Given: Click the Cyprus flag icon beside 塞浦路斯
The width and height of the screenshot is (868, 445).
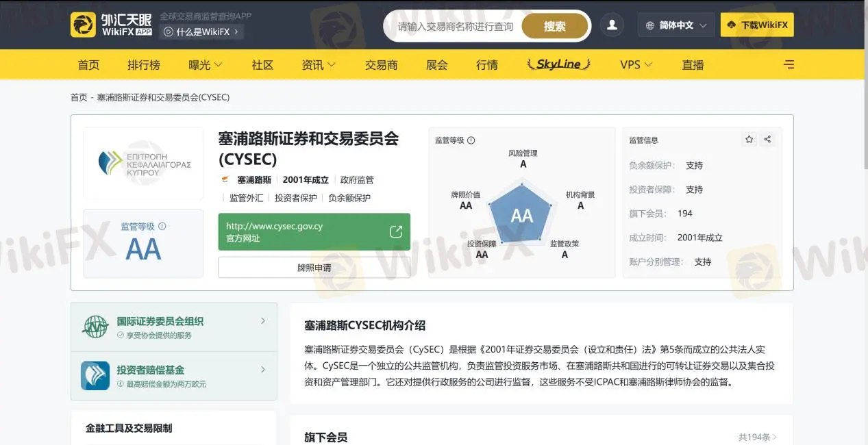Looking at the screenshot, I should click(225, 180).
